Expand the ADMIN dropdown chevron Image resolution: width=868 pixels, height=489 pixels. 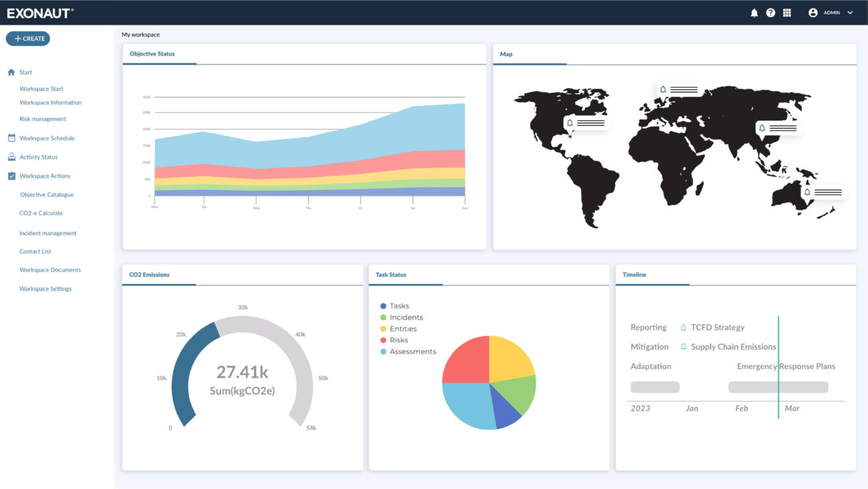(850, 13)
